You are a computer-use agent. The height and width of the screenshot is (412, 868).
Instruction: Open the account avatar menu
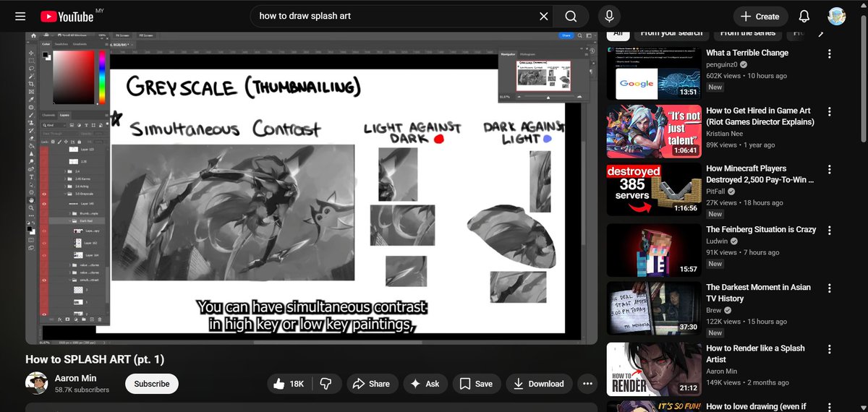[x=837, y=16]
